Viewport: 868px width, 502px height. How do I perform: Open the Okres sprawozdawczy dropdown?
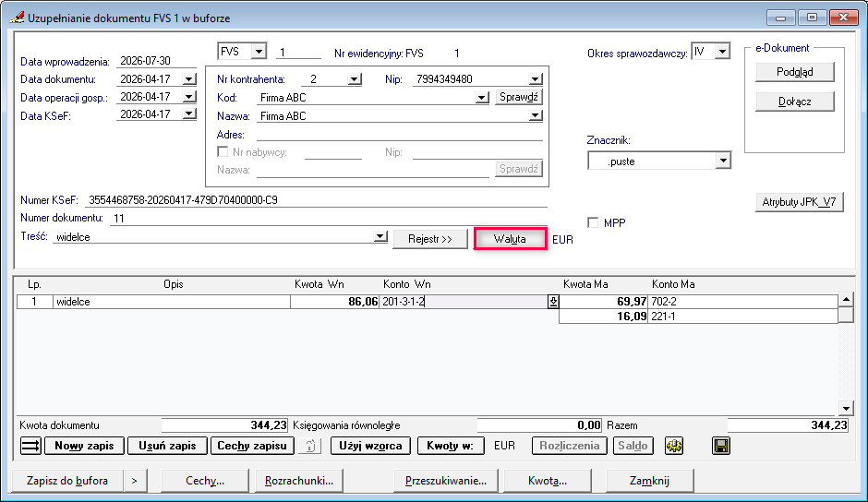tap(722, 52)
